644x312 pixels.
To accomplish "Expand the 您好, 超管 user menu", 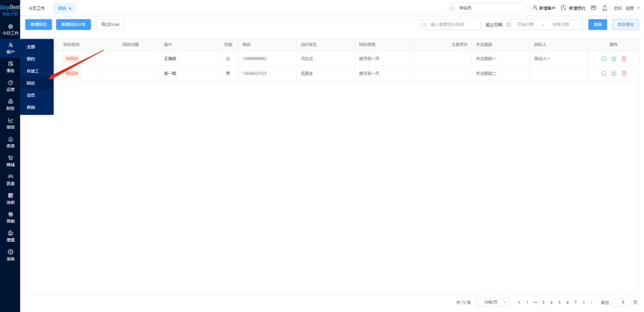I will [x=627, y=8].
